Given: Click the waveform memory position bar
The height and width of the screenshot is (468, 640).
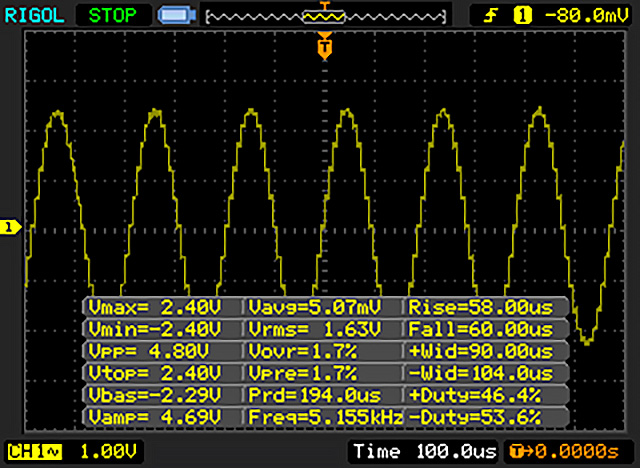Looking at the screenshot, I should 322,16.
